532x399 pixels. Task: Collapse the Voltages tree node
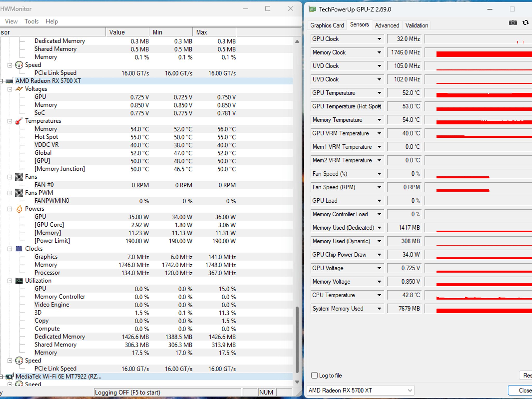(10, 89)
